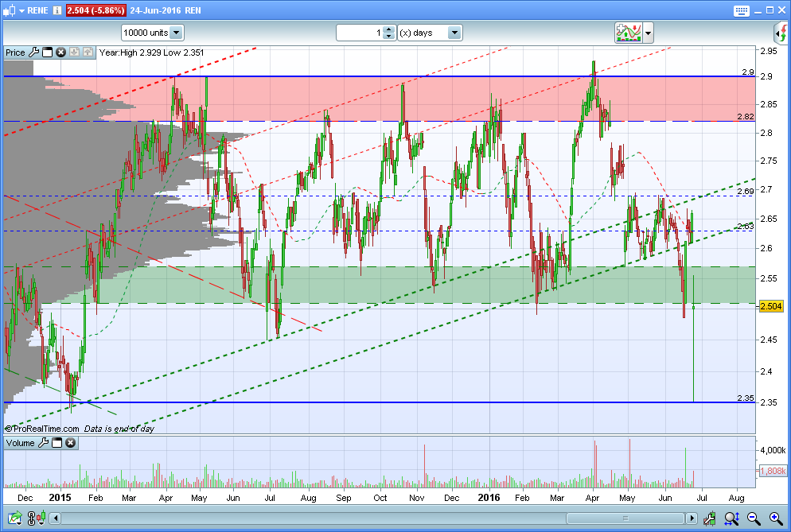Screen dimensions: 791x532
Task: Select the 2.9 horizontal resistance line label
Action: point(747,72)
